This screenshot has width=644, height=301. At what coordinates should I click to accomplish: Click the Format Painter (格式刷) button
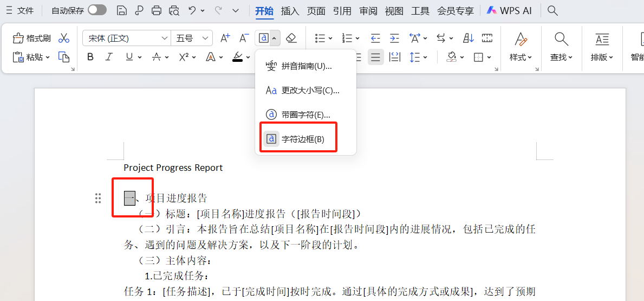[31, 38]
